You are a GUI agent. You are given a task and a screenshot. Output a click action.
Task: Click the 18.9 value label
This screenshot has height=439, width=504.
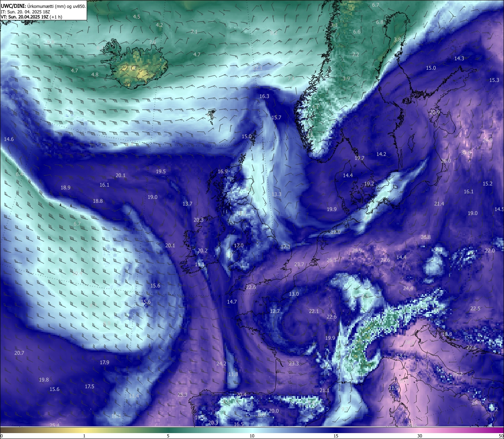[65, 187]
